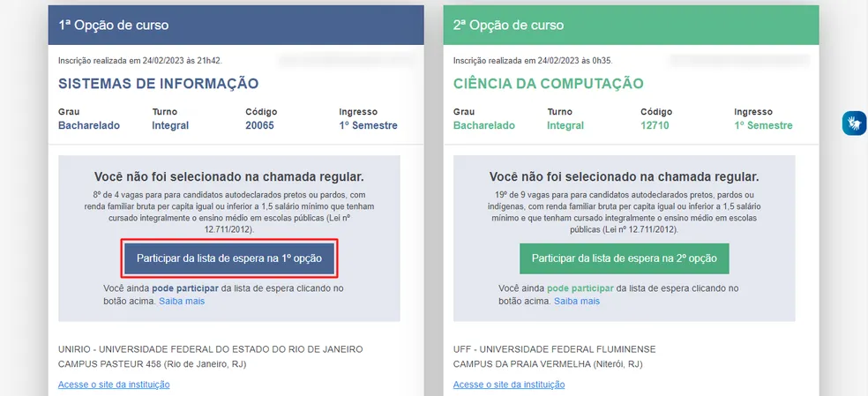Image resolution: width=868 pixels, height=396 pixels.
Task: Open Saiba mais link under Sistemas de Informação
Action: tap(182, 302)
